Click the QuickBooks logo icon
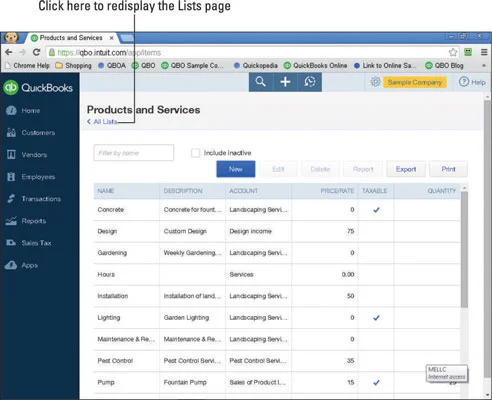Image resolution: width=492 pixels, height=400 pixels. coord(10,88)
